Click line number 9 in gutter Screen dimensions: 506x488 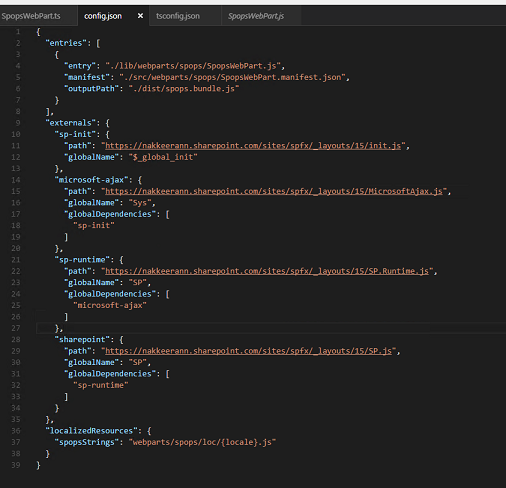pos(18,123)
